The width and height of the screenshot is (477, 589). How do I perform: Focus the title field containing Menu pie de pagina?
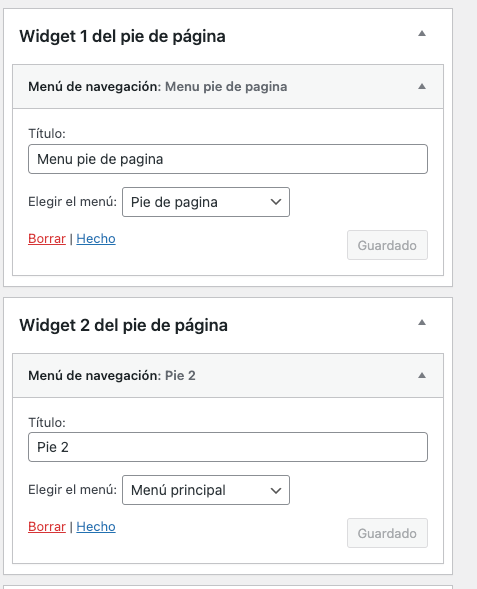228,159
